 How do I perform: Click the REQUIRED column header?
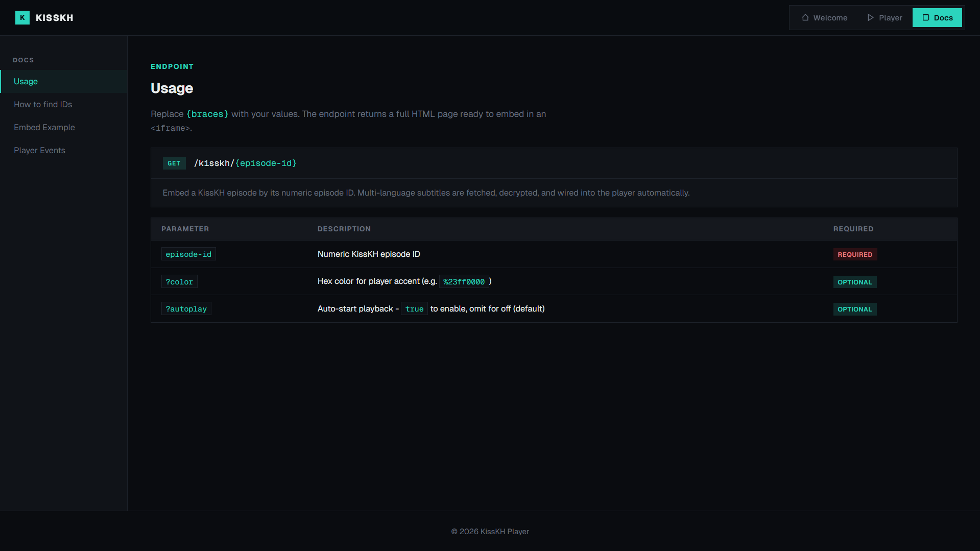click(853, 229)
